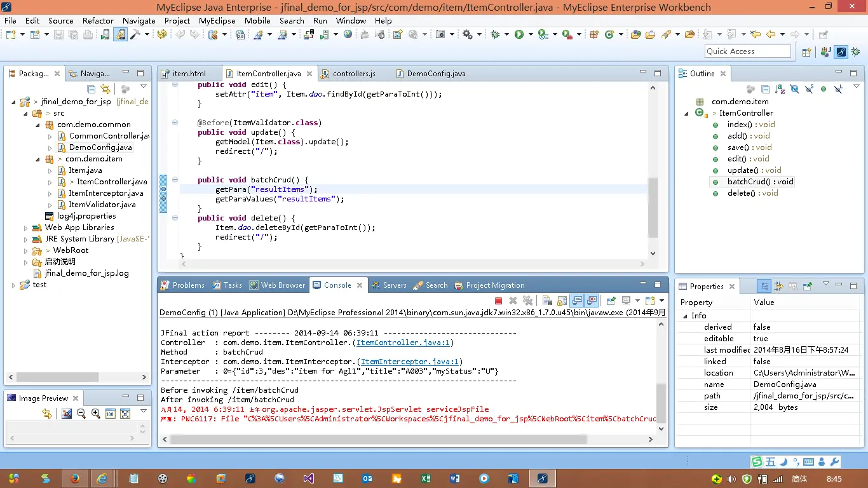Expand the Web App Libraries node
The height and width of the screenshot is (488, 868).
pyautogui.click(x=25, y=227)
